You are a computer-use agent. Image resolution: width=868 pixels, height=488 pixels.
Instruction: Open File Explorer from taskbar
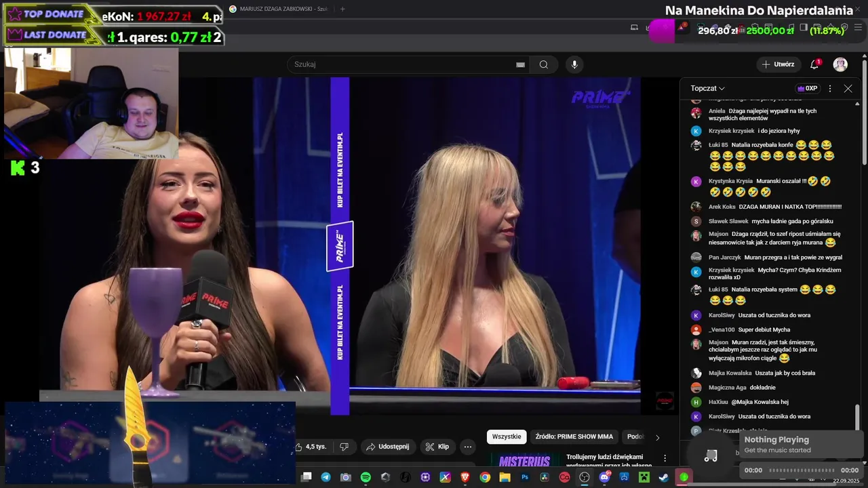point(505,477)
